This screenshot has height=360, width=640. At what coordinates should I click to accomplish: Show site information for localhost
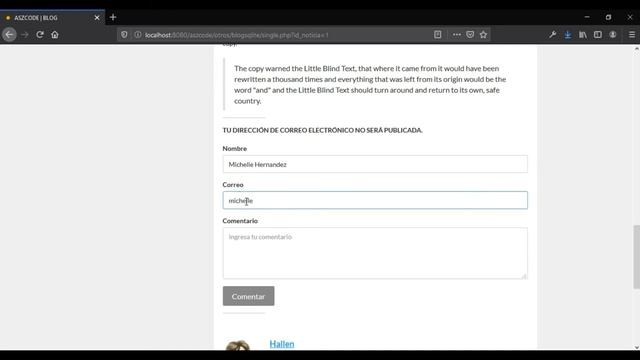138,35
